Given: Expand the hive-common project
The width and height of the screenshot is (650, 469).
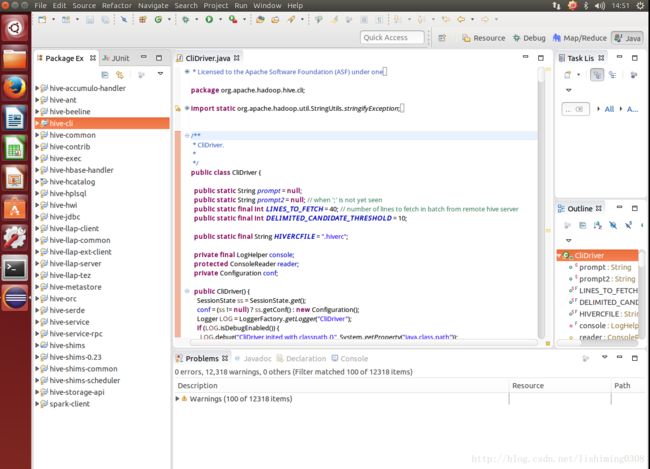Looking at the screenshot, I should coord(37,135).
